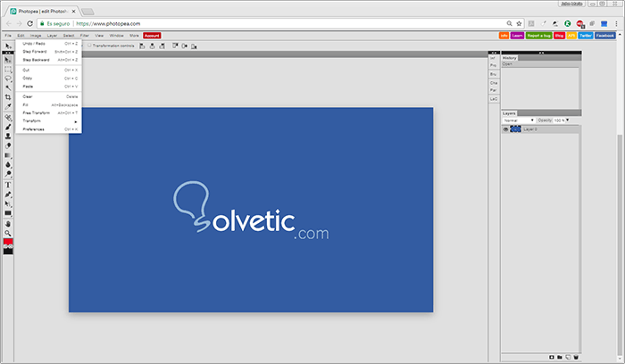Select the Path Select tool
The image size is (625, 364).
8,204
